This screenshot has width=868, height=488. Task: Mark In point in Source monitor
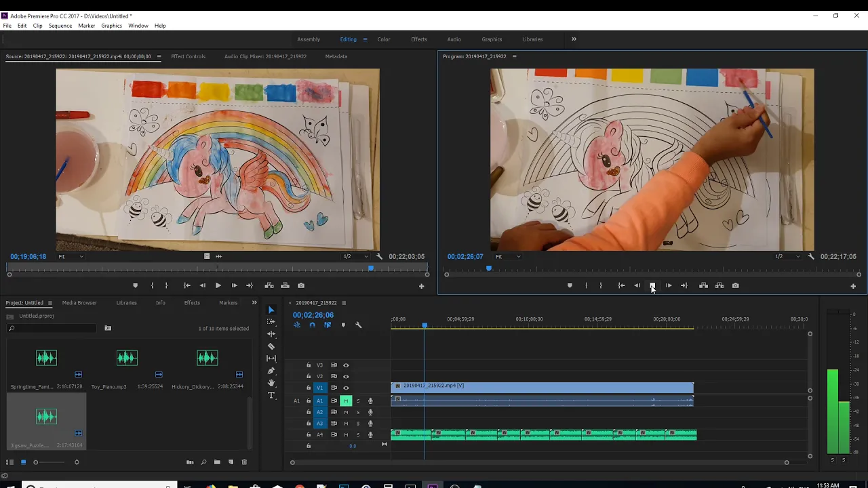click(152, 285)
